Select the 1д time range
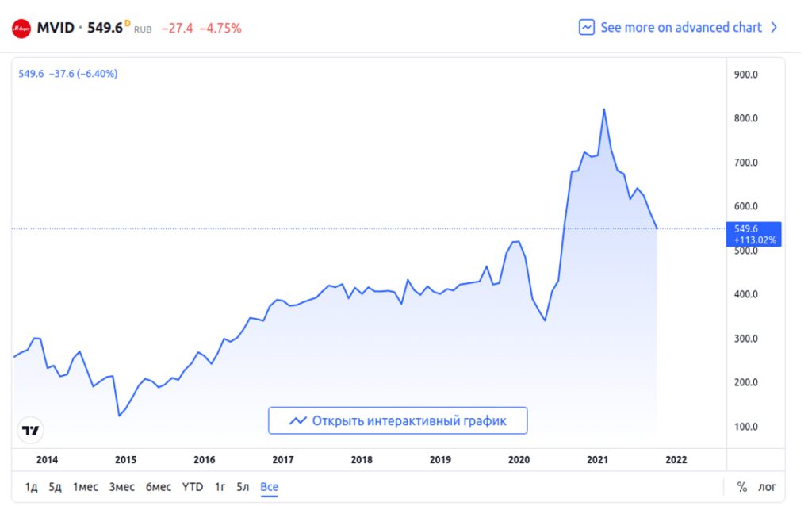 31,487
